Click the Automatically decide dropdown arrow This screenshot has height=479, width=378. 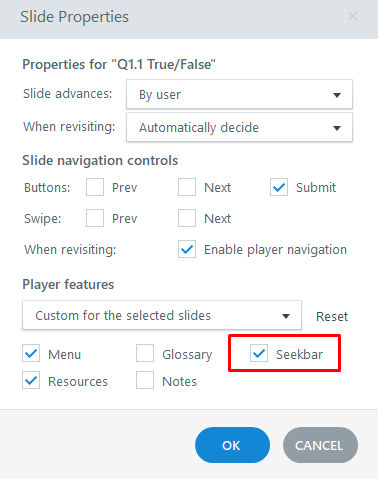point(337,128)
